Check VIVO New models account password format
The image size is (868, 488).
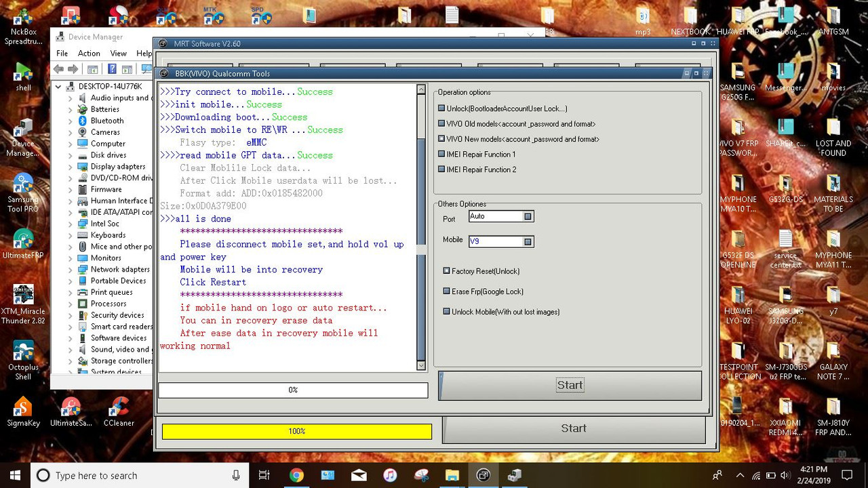[441, 139]
